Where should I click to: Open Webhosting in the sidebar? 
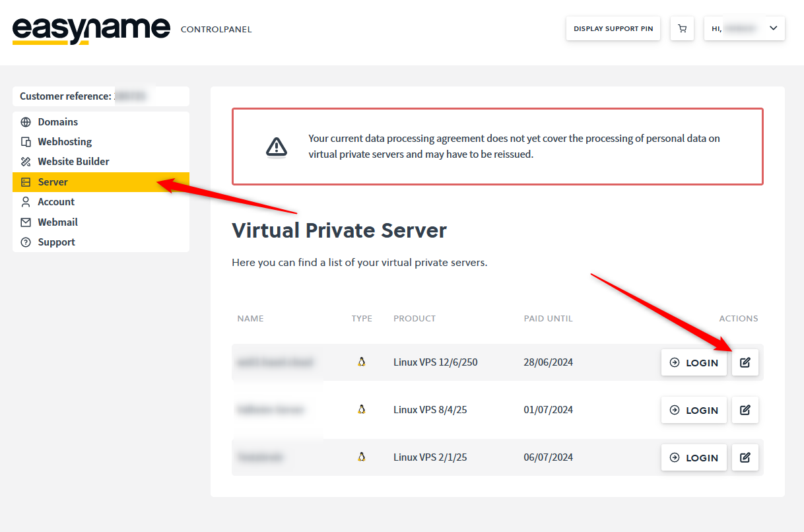101,142
